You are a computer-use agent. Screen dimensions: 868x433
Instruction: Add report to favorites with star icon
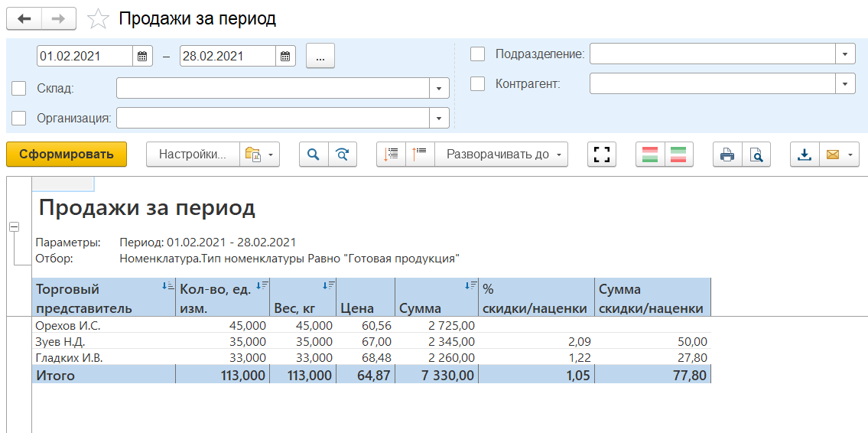(x=99, y=19)
